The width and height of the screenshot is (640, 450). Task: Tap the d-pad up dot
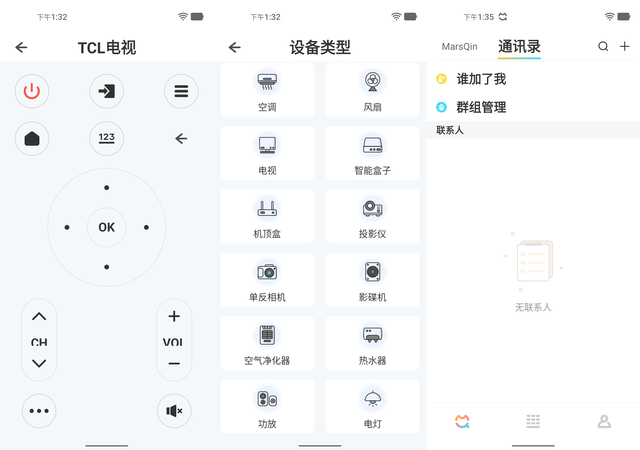[x=107, y=188]
